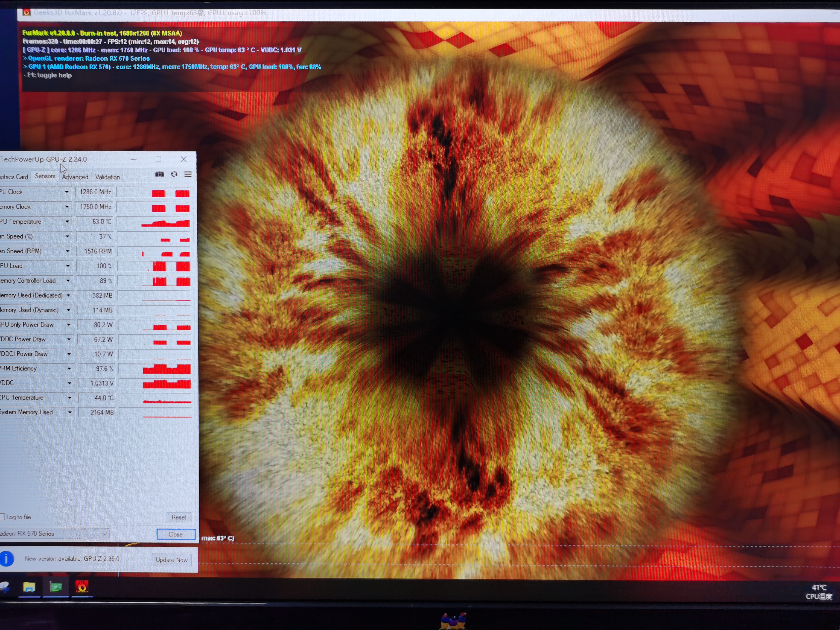Switch to the Advanced tab
The image size is (840, 630).
[75, 177]
